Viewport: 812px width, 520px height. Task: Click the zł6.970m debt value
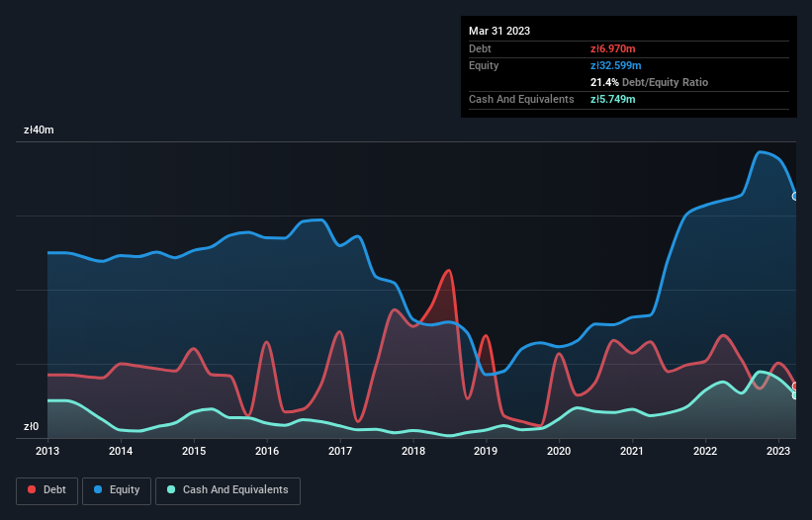[612, 48]
